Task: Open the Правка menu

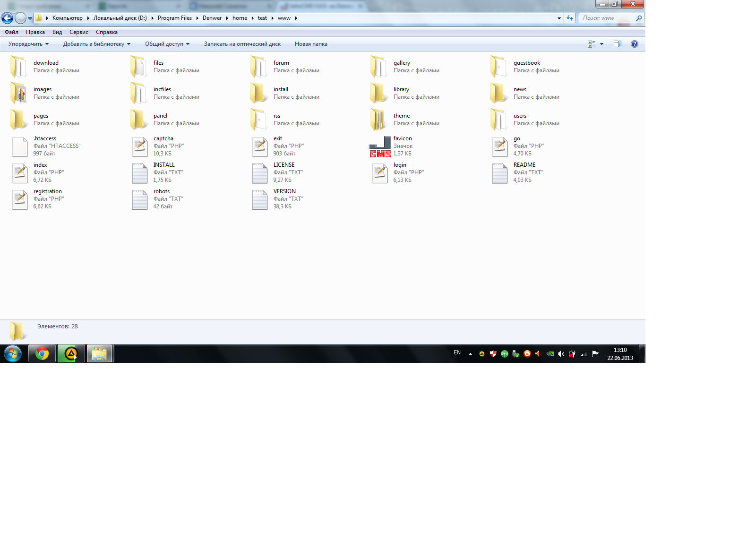Action: pos(35,32)
